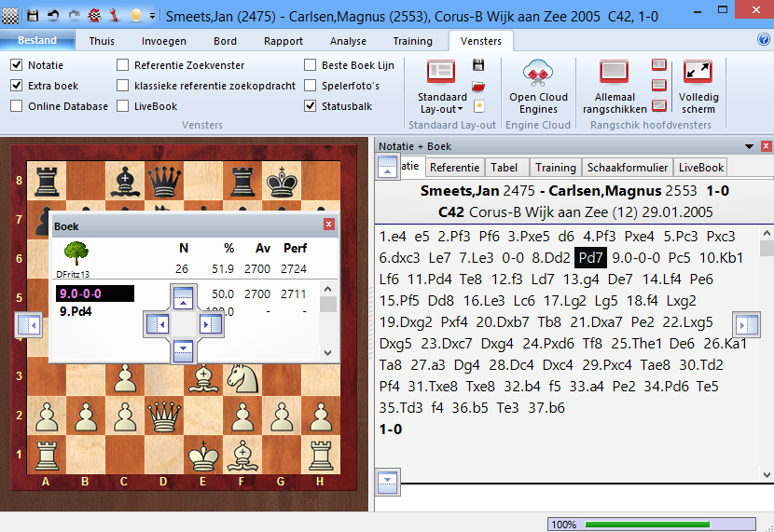Click the chessboard application icon in title bar
Viewport: 774px width, 532px height.
10,16
